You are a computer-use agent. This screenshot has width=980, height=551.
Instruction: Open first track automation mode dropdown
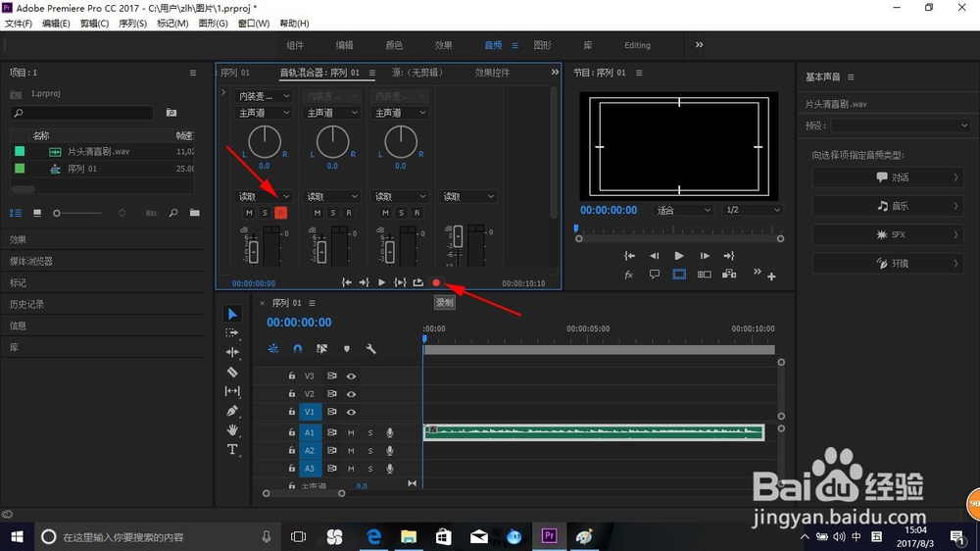(x=264, y=196)
